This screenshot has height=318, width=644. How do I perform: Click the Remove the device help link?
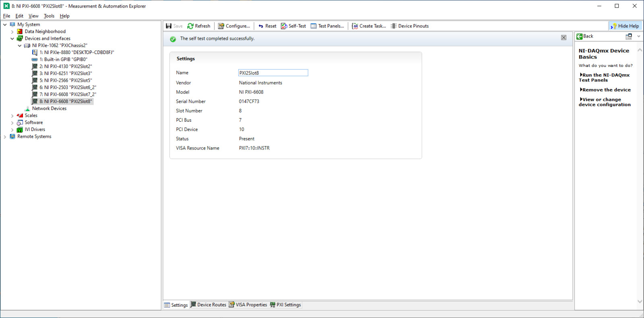[605, 90]
